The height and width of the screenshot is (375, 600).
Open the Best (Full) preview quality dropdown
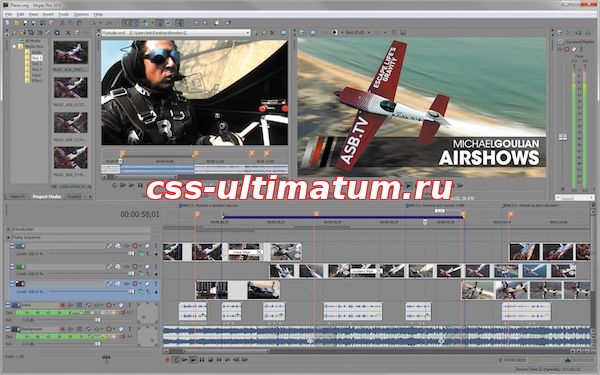pos(357,33)
